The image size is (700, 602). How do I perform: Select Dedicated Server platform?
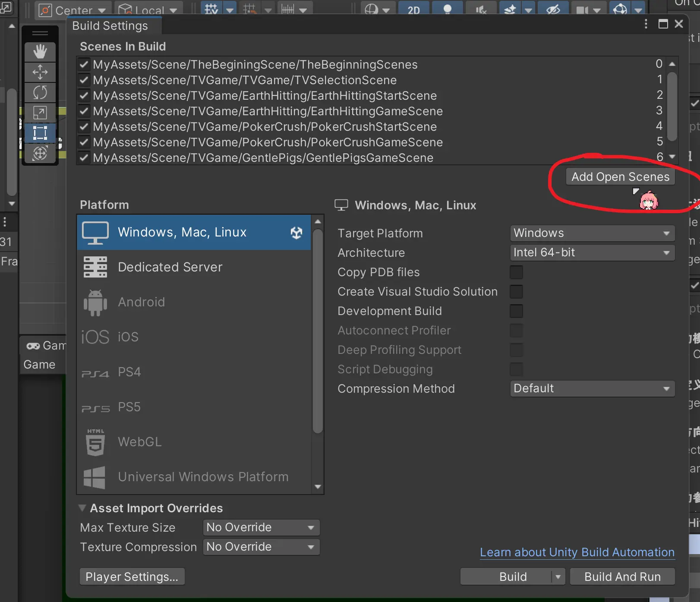click(194, 267)
